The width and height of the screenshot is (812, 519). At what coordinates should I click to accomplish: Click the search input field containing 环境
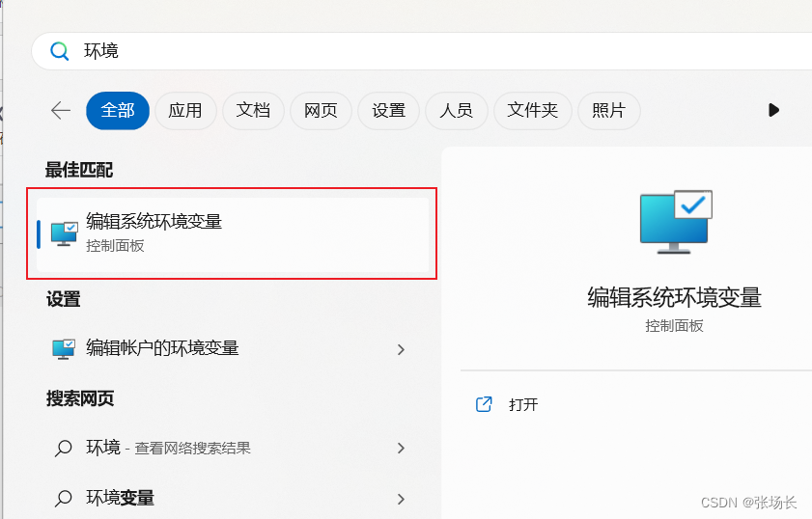(x=422, y=51)
